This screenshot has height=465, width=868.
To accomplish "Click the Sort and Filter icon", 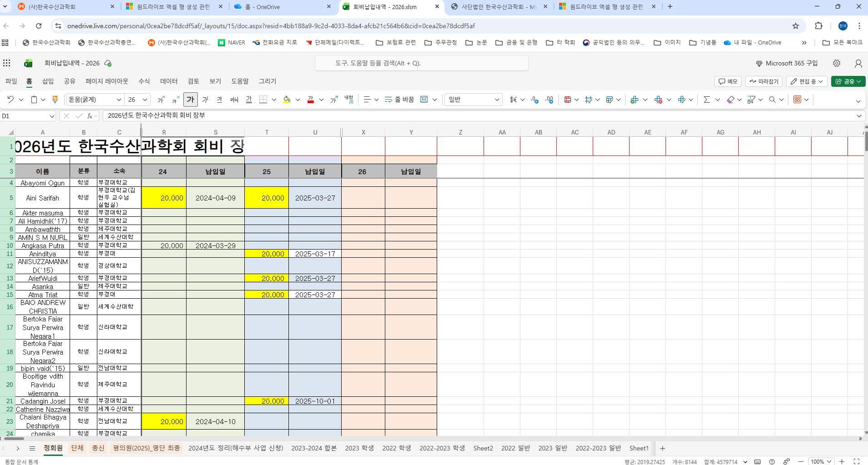I will (751, 100).
